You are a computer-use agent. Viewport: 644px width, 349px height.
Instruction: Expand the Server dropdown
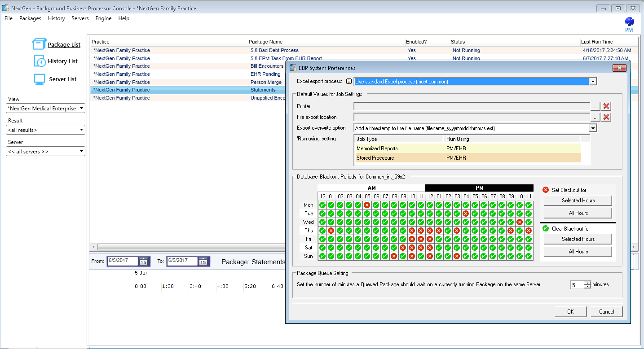pos(81,152)
